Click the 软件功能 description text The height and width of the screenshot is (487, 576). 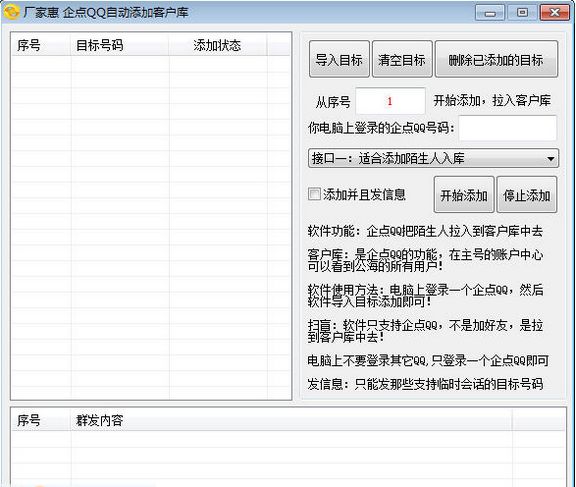click(x=425, y=231)
